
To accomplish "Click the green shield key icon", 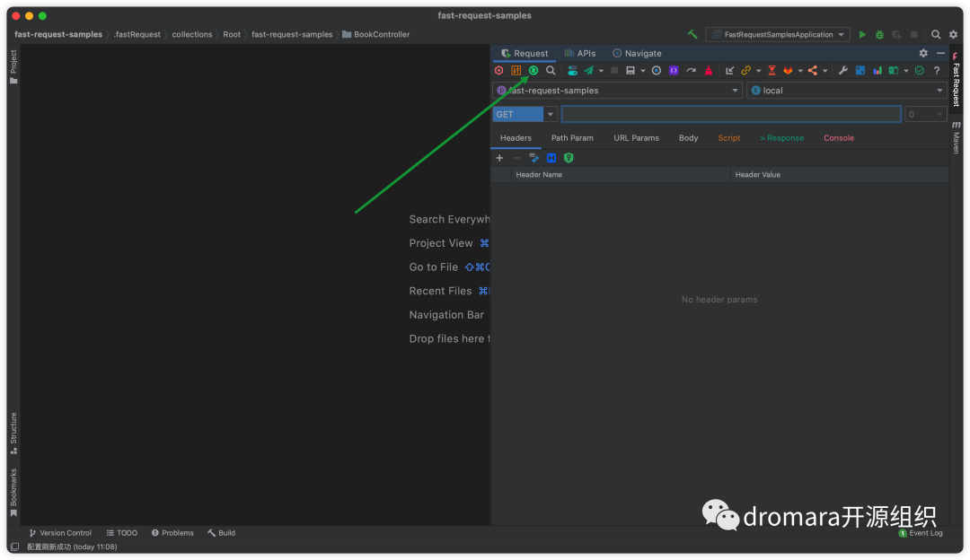I will pyautogui.click(x=569, y=158).
